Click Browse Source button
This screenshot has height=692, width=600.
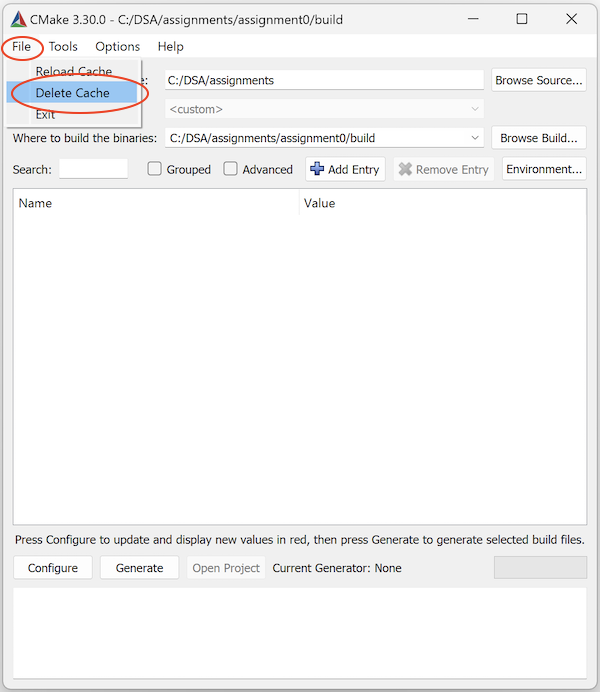(538, 80)
